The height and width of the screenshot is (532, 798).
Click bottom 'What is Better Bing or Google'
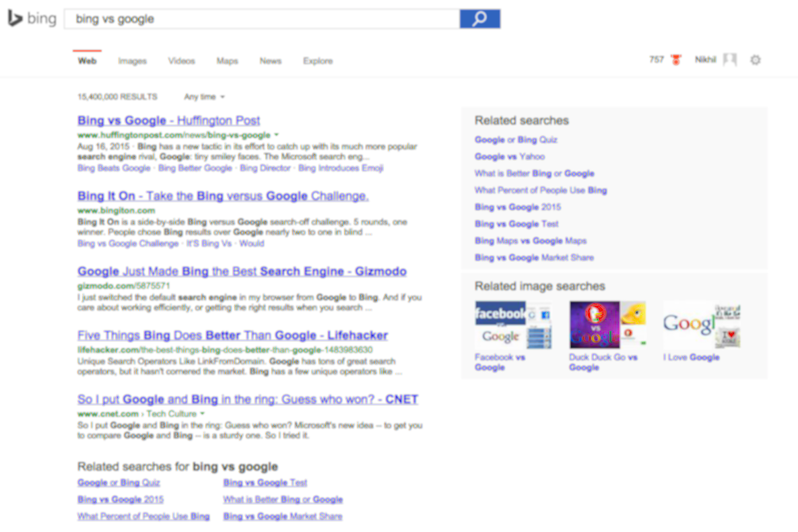pyautogui.click(x=283, y=499)
